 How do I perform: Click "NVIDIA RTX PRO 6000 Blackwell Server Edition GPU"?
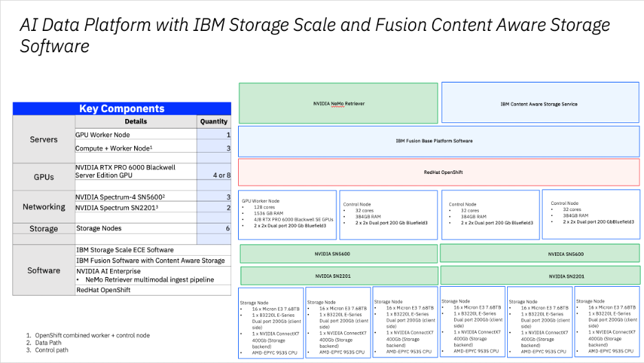tap(125, 171)
